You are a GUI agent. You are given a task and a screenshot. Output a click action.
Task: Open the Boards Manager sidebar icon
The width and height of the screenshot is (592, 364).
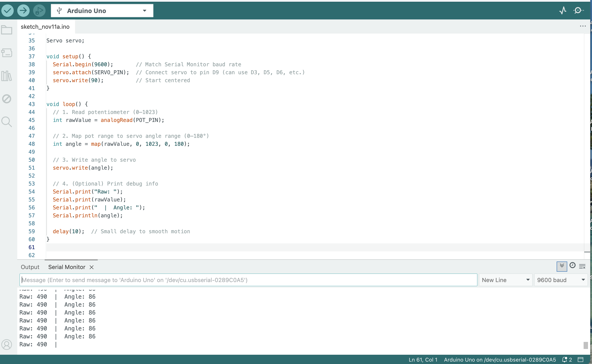coord(7,53)
